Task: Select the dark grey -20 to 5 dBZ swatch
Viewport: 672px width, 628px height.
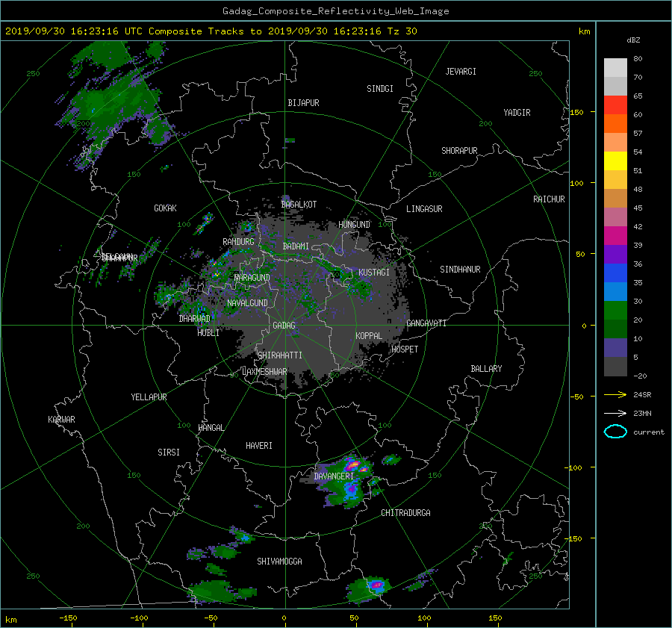Action: [615, 367]
